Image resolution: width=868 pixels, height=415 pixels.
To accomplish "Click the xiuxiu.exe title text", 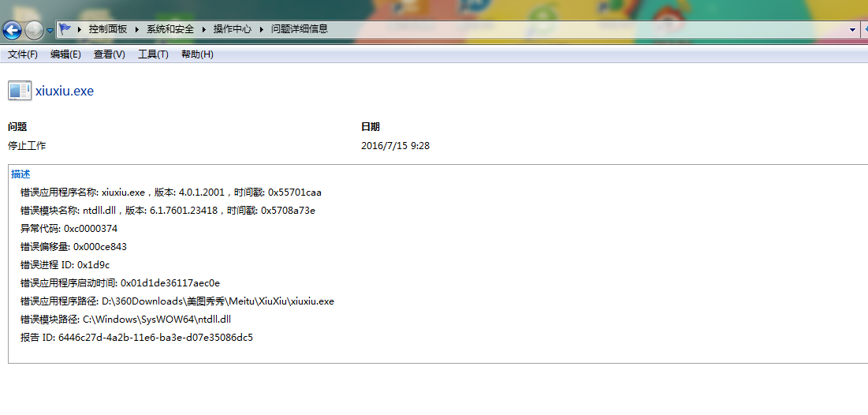I will click(x=65, y=91).
